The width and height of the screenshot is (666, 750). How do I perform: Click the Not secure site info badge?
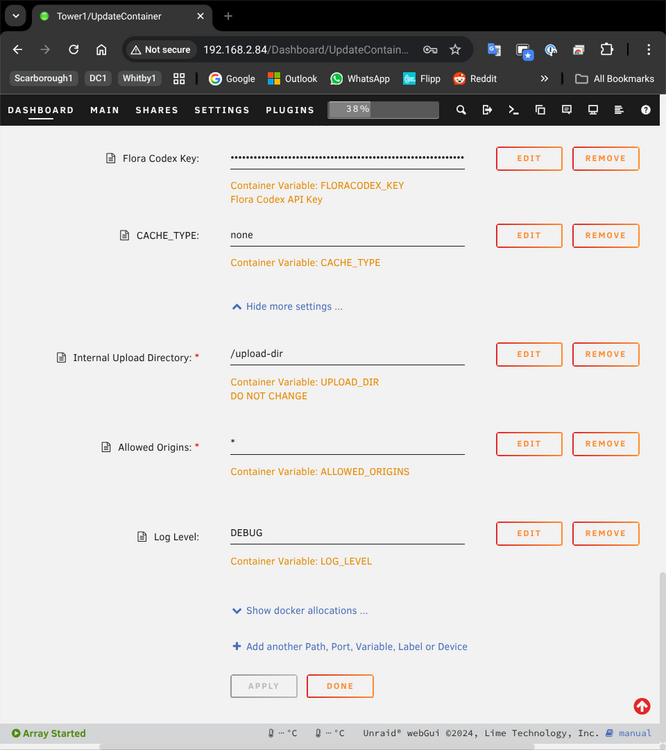pos(161,50)
